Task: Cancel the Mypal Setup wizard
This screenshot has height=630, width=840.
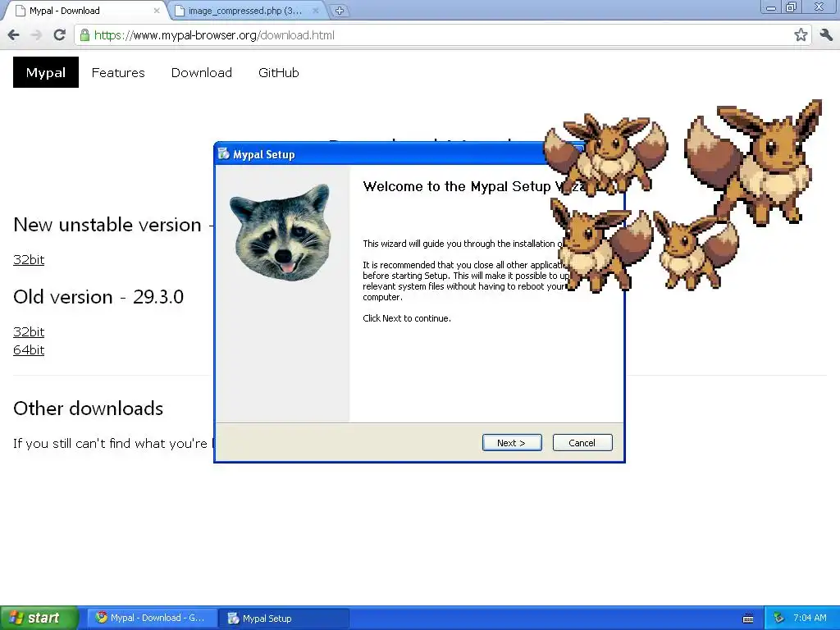Action: 582,442
